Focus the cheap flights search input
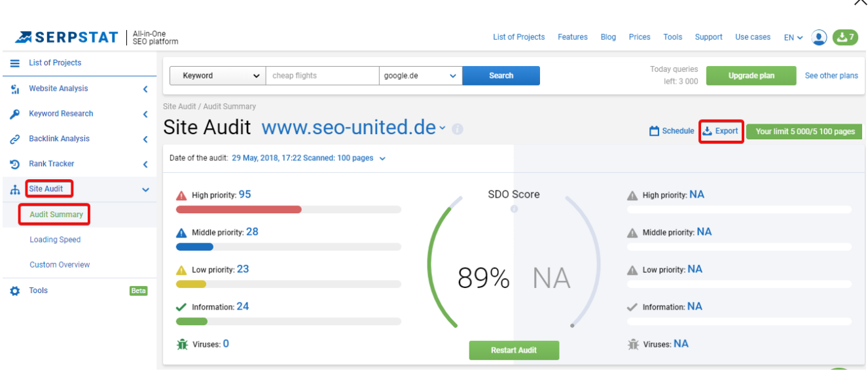868x371 pixels. [x=323, y=76]
